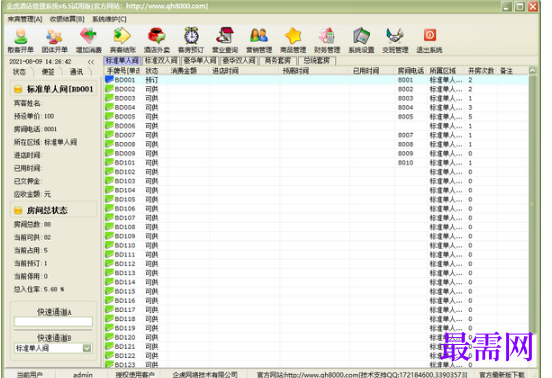Viewport: 552px width, 378px height.
Task: Sort by the 备注 column header
Action: 512,71
